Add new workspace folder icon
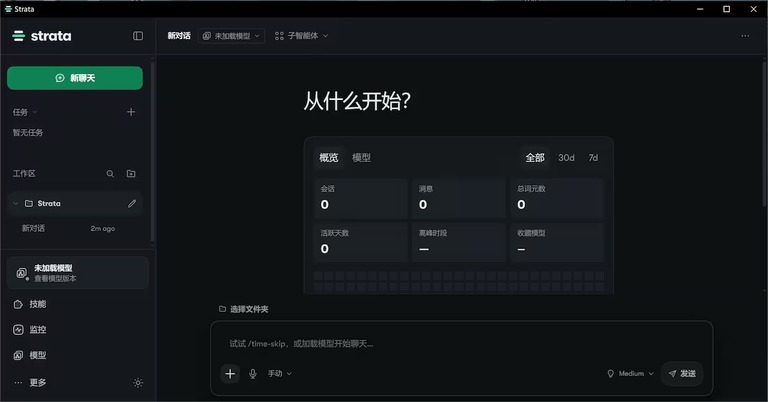This screenshot has width=768, height=402. [x=131, y=174]
